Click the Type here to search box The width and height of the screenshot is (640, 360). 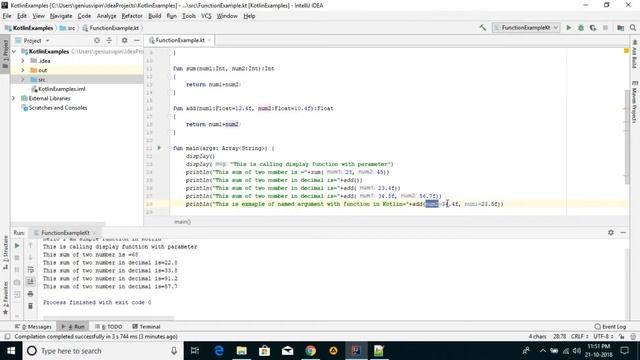[102, 351]
